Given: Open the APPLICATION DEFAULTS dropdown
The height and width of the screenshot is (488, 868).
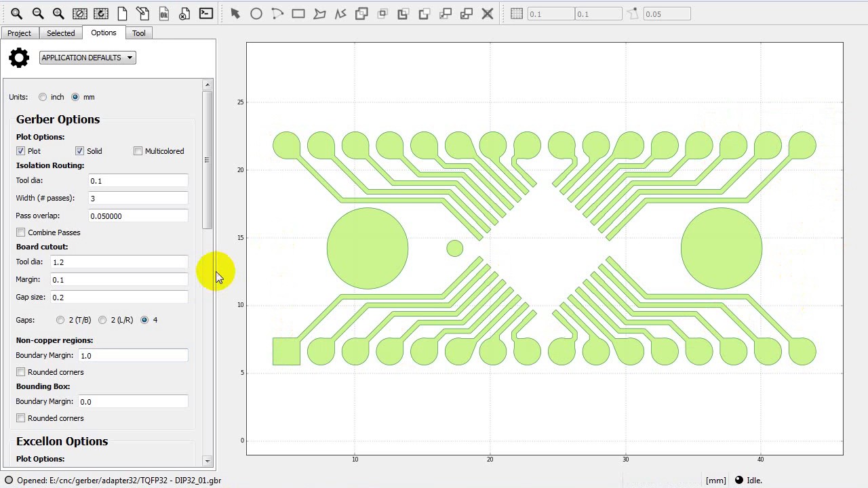Looking at the screenshot, I should pyautogui.click(x=87, y=58).
